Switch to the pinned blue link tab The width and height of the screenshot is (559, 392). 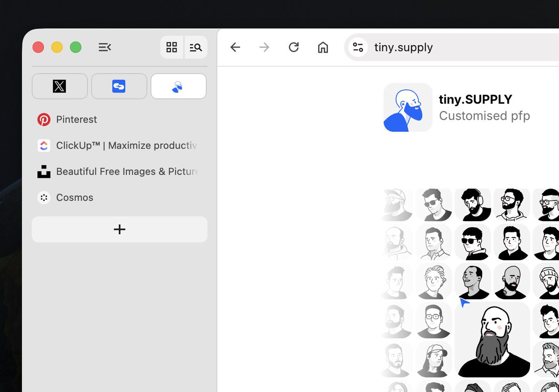click(x=119, y=86)
